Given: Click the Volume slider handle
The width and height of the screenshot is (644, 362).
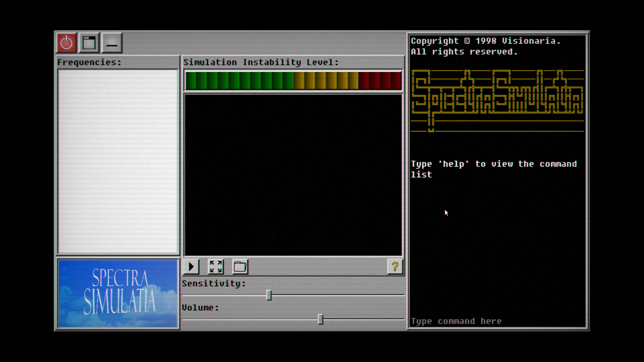Looking at the screenshot, I should click(321, 319).
